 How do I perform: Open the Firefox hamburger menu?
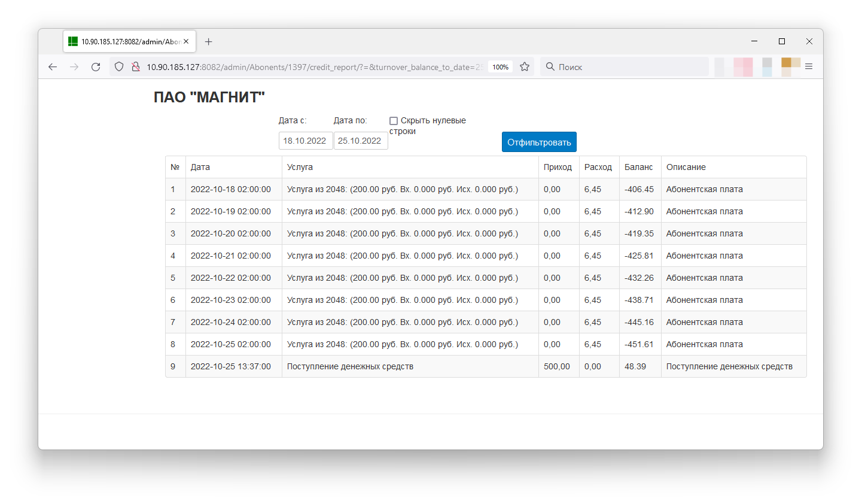(809, 67)
